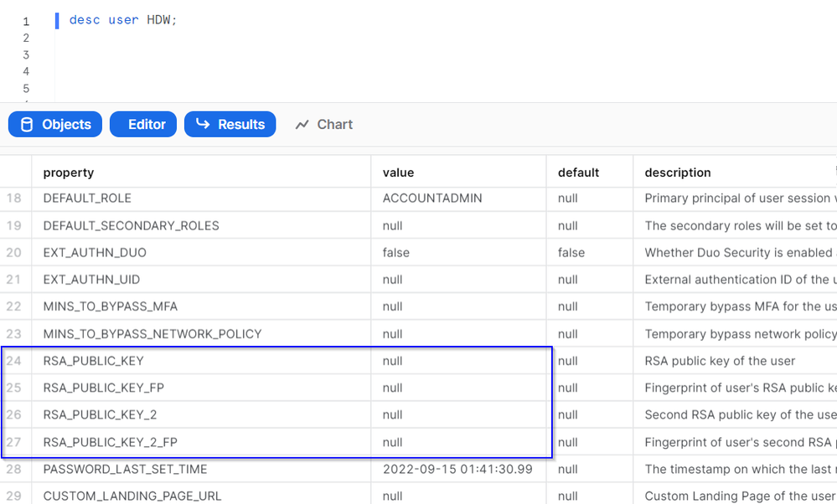Select row number 22 in results
837x504 pixels.
click(x=14, y=306)
